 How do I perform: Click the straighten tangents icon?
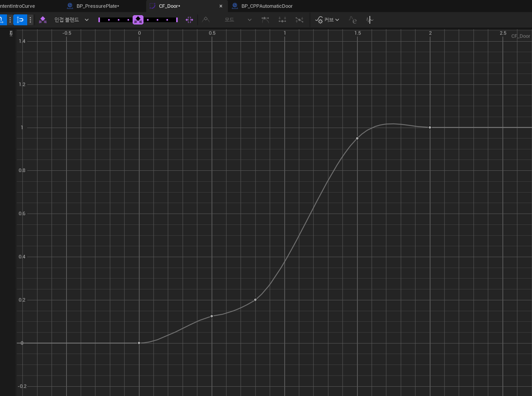pyautogui.click(x=282, y=19)
